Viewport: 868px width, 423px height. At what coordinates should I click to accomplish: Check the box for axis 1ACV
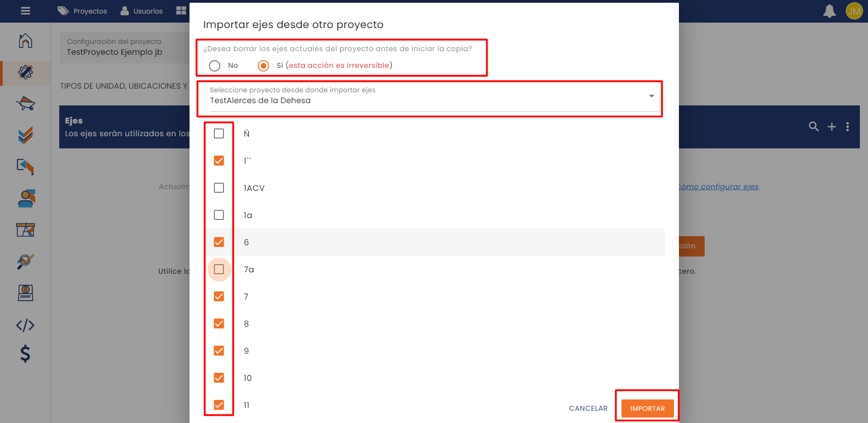(219, 188)
